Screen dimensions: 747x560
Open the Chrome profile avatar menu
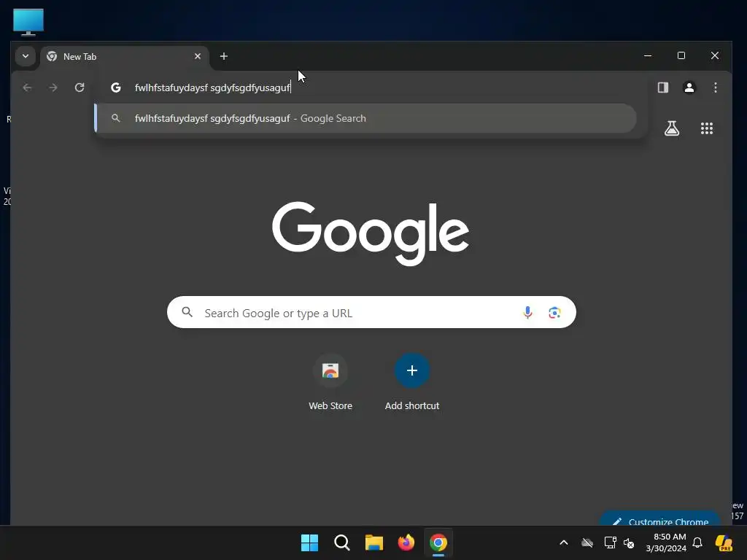click(689, 87)
